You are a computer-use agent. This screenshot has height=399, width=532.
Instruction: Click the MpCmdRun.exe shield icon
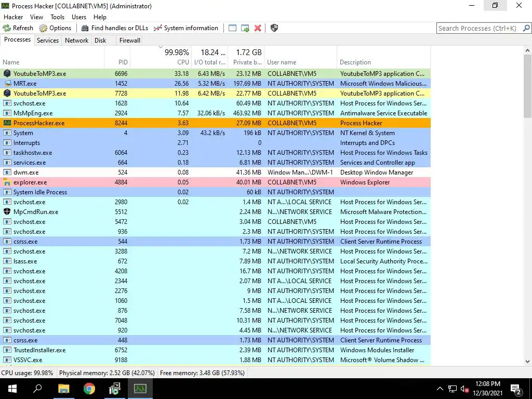pyautogui.click(x=7, y=212)
